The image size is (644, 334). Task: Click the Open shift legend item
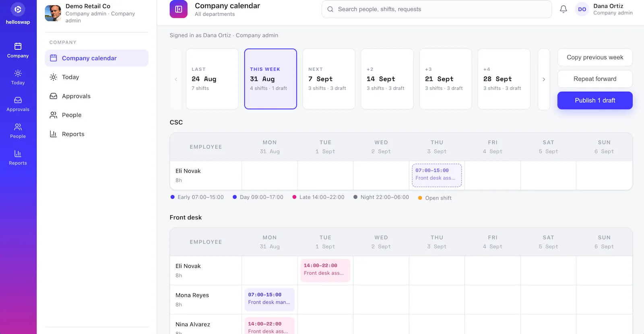coord(435,198)
